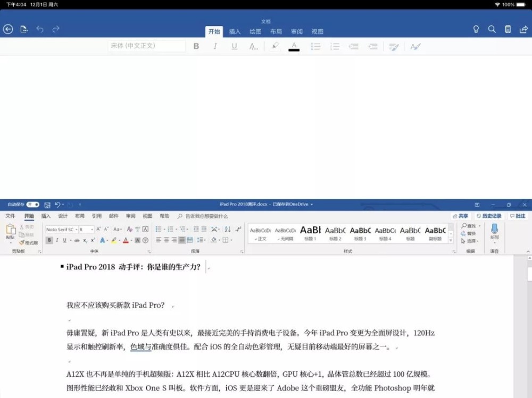Switch to 设计 tab in desktop Word
The height and width of the screenshot is (398, 532).
coord(63,216)
